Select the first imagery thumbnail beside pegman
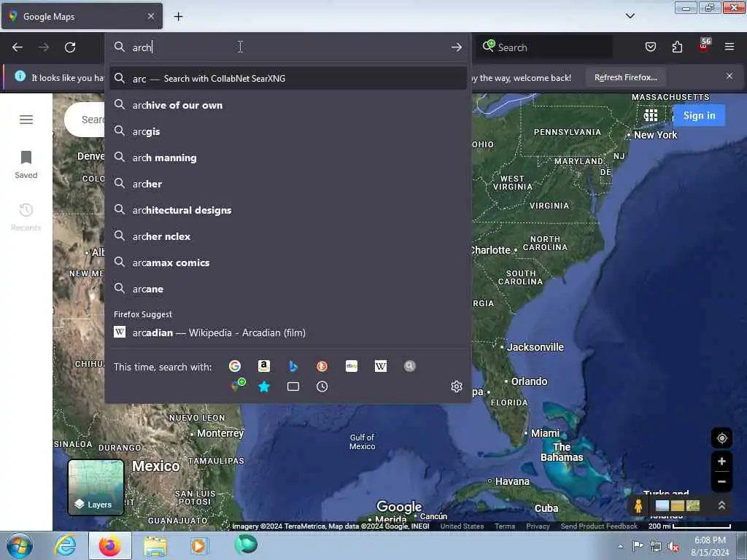This screenshot has height=560, width=747. (662, 506)
